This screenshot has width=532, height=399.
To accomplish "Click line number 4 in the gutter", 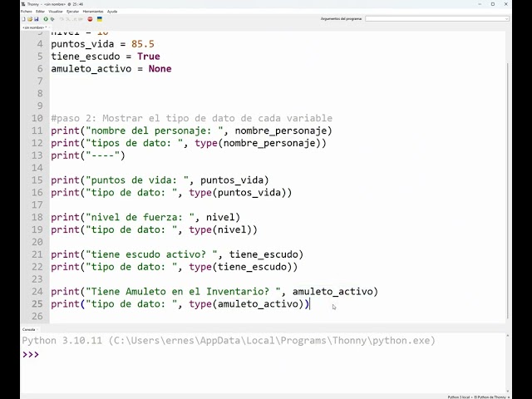I will [40, 44].
